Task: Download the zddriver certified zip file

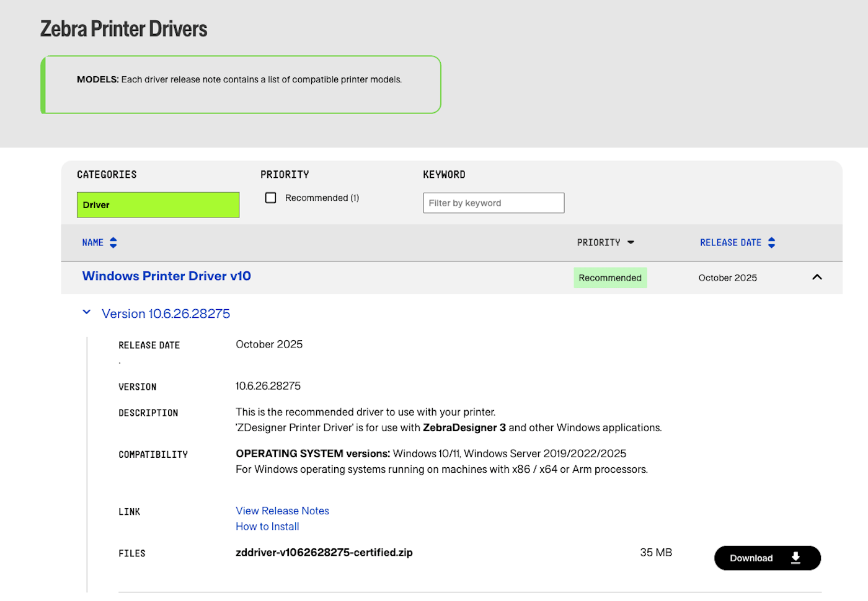Action: pos(768,558)
